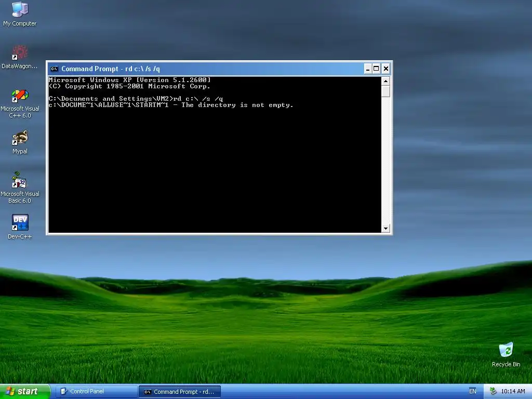532x399 pixels.
Task: Click the Command Prompt scrollbar down arrow
Action: click(385, 229)
